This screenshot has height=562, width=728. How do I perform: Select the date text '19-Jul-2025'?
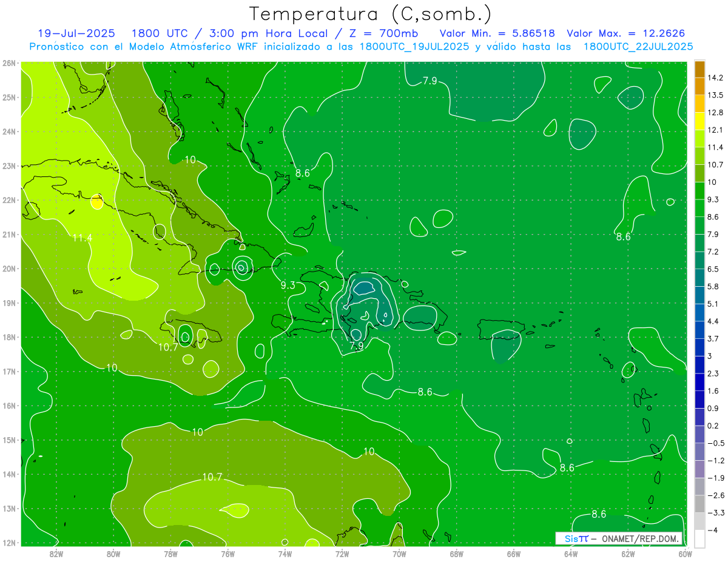click(x=78, y=33)
